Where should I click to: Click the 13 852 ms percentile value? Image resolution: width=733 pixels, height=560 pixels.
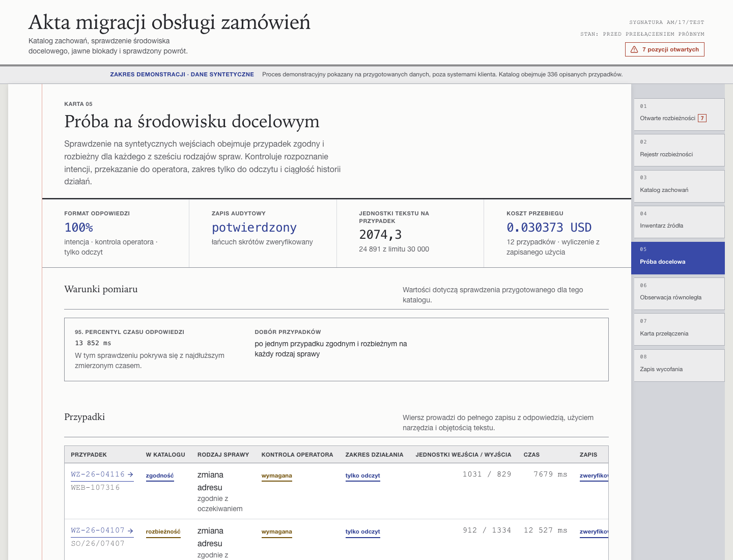[93, 343]
